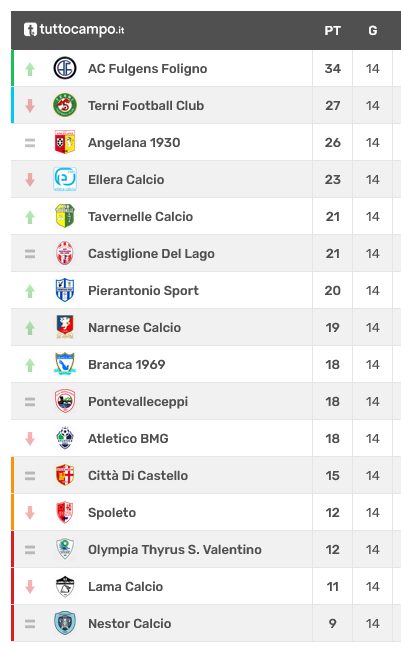The image size is (401, 652).
Task: Click the tuttocampo.it logo
Action: tap(74, 30)
